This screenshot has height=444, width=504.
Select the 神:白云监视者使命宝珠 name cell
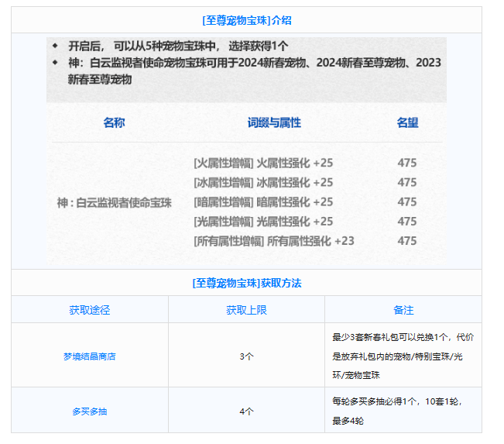(x=114, y=203)
